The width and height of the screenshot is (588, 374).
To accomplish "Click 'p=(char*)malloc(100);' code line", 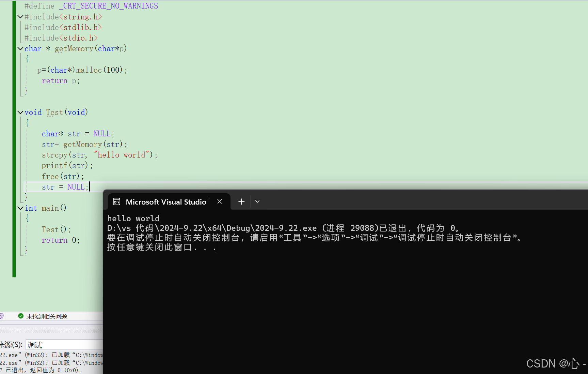I will pyautogui.click(x=82, y=70).
